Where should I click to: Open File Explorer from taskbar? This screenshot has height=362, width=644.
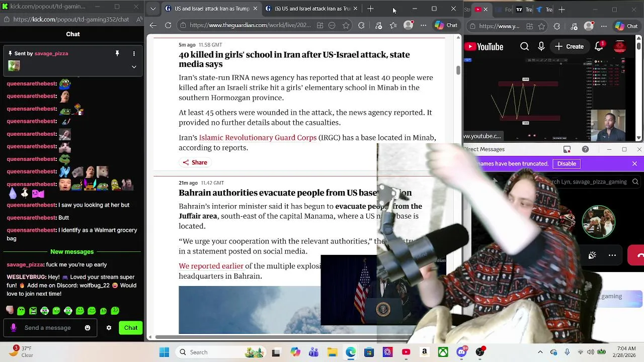coord(332,352)
